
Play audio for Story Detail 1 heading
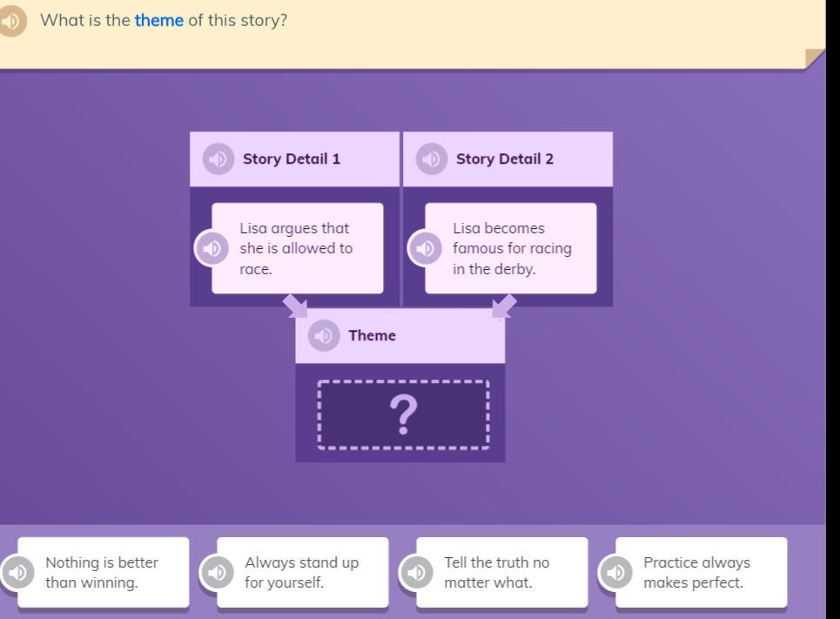pos(218,158)
